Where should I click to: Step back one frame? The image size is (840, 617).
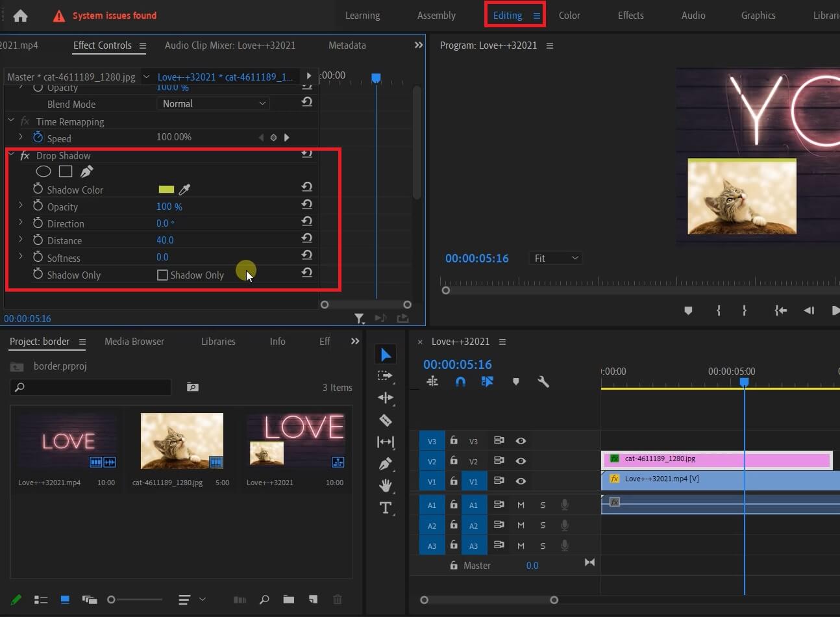click(x=809, y=310)
